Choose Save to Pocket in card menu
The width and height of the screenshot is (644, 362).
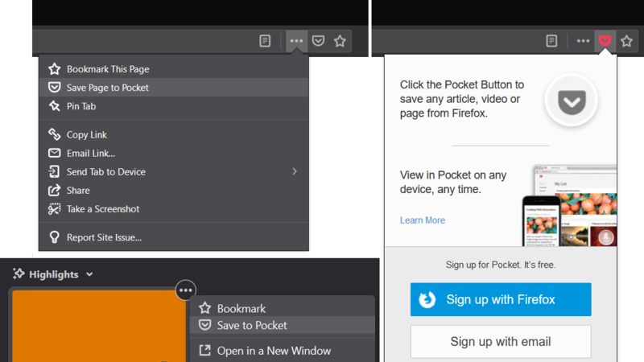[283, 325]
